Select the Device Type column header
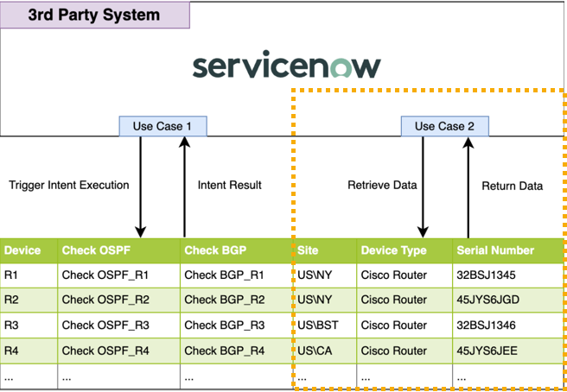 (393, 251)
